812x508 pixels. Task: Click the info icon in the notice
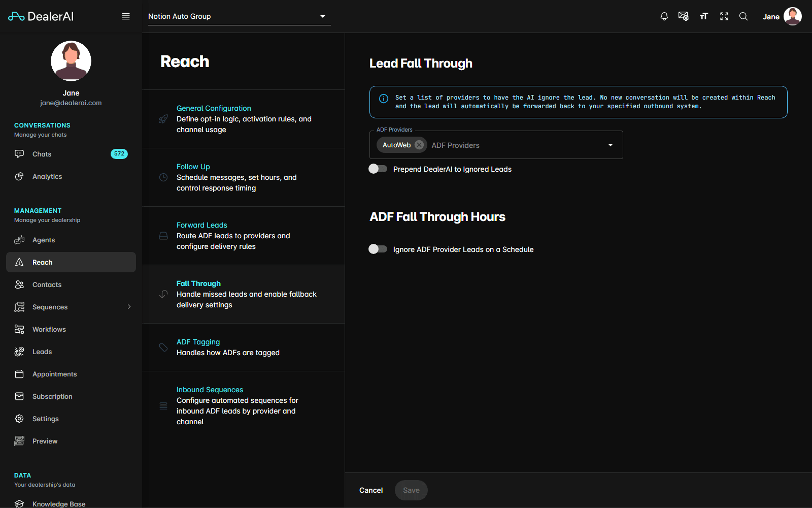coord(384,99)
